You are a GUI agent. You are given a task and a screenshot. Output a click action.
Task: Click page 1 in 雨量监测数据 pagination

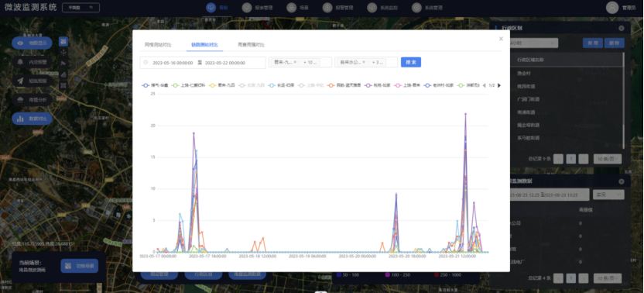tap(571, 278)
